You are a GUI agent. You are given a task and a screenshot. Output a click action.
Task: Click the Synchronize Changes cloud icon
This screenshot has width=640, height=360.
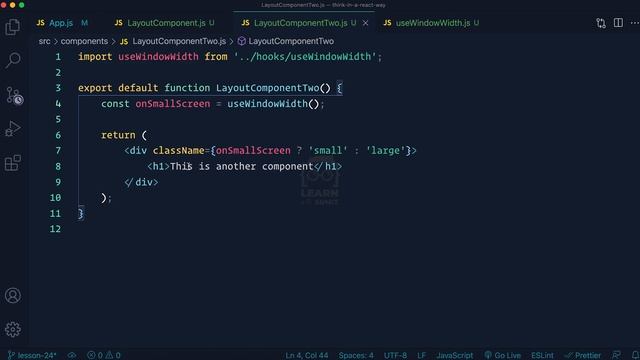tap(72, 355)
